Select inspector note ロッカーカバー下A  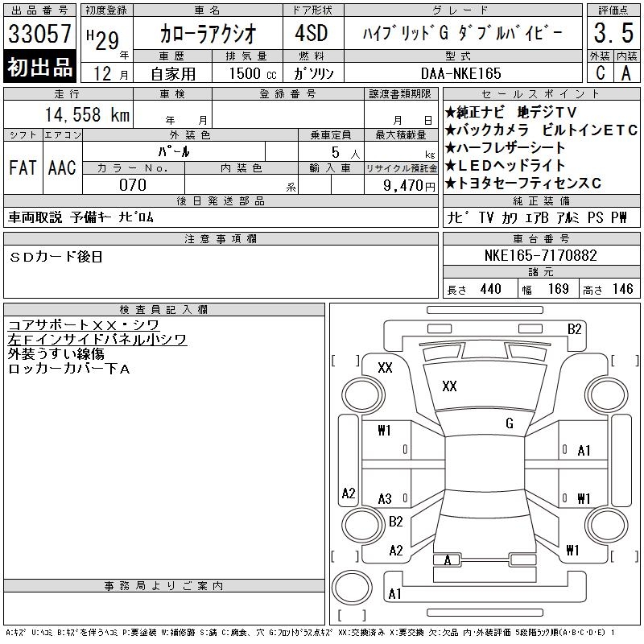pyautogui.click(x=69, y=369)
